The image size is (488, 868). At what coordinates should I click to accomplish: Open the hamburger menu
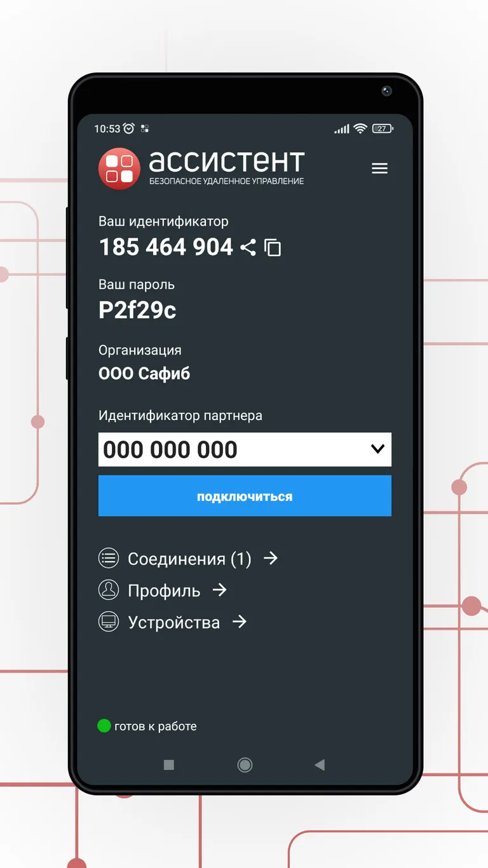click(x=379, y=168)
